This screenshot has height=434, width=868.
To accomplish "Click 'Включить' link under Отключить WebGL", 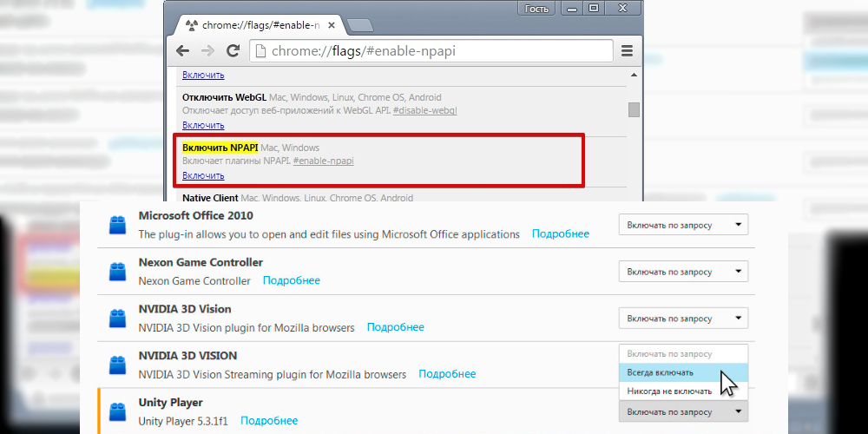I will (x=203, y=125).
